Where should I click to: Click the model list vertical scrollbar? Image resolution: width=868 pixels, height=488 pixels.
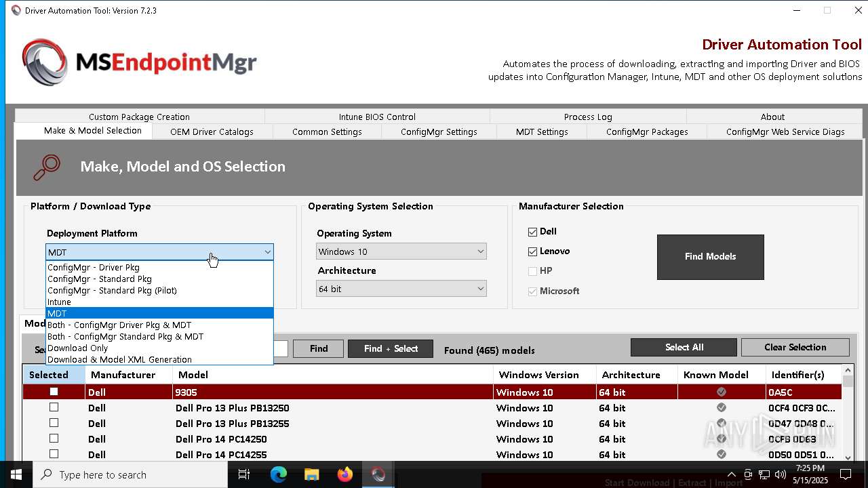click(x=848, y=413)
